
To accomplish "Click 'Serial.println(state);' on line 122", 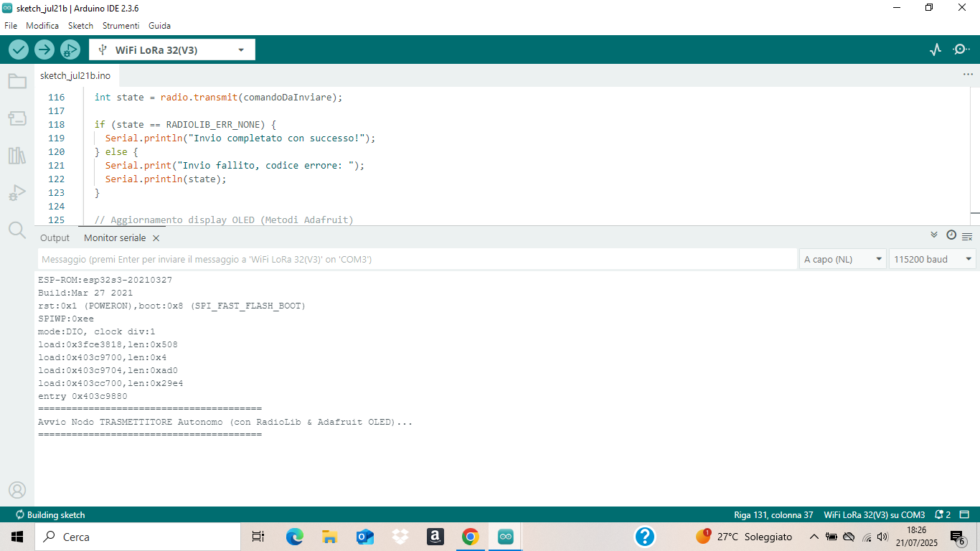I will pyautogui.click(x=166, y=179).
